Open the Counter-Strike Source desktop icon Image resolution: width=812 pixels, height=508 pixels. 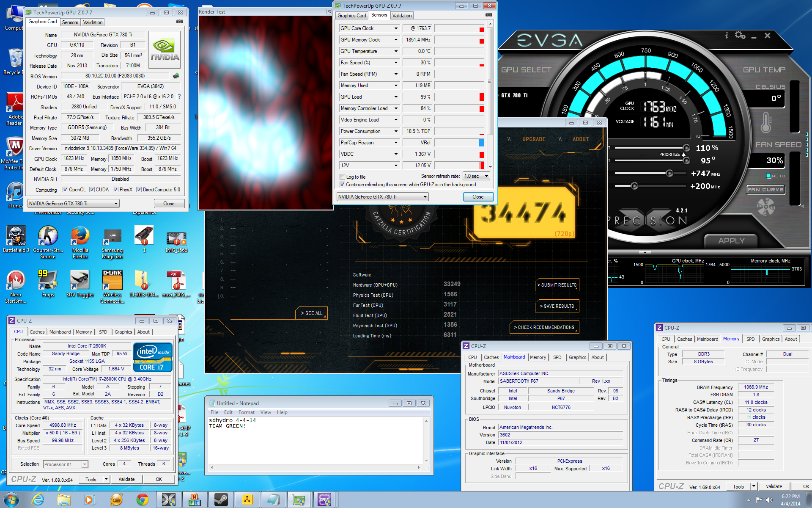(48, 242)
